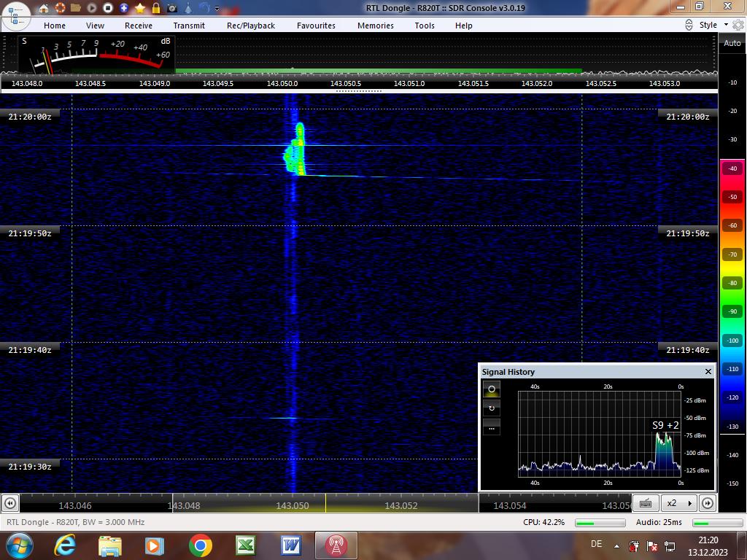Take a screenshot with the camera icon
This screenshot has height=560, width=747.
tap(172, 8)
